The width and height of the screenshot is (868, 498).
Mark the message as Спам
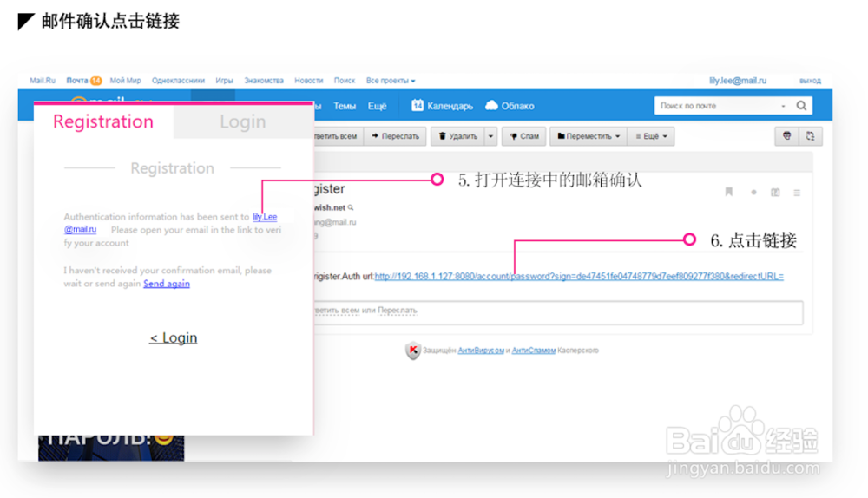pos(523,136)
